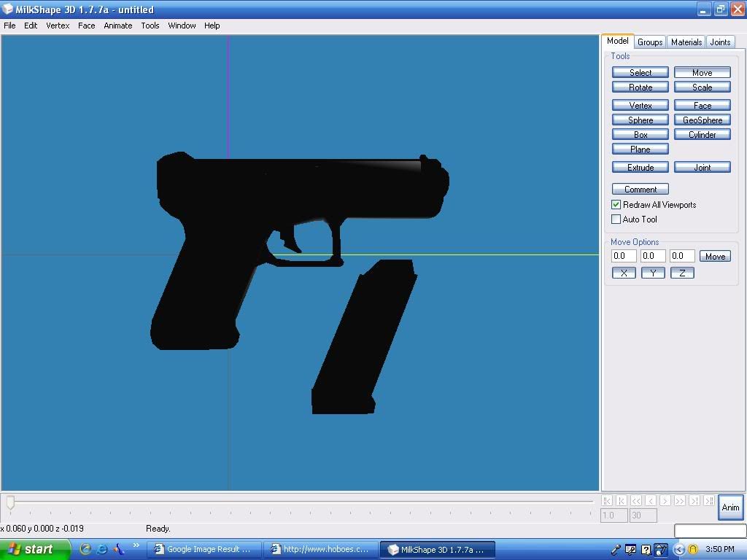Image resolution: width=747 pixels, height=560 pixels.
Task: Click the rightmost 0.0 Move Options field
Action: tap(682, 256)
